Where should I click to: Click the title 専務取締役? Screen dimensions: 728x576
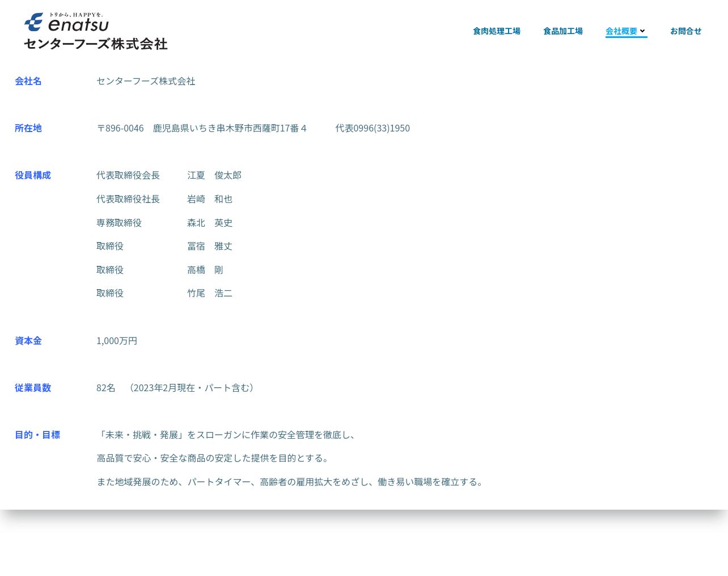coord(119,223)
